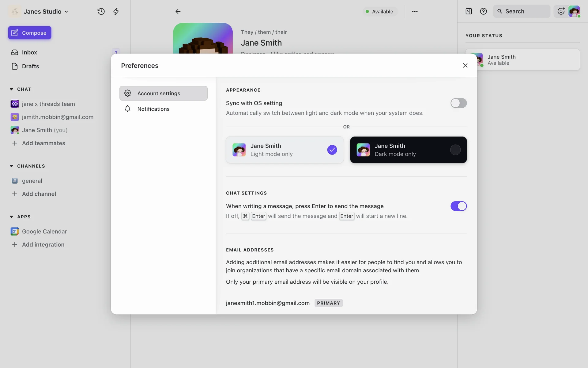Collapse the CHANNELS section
The height and width of the screenshot is (368, 588).
tap(11, 166)
